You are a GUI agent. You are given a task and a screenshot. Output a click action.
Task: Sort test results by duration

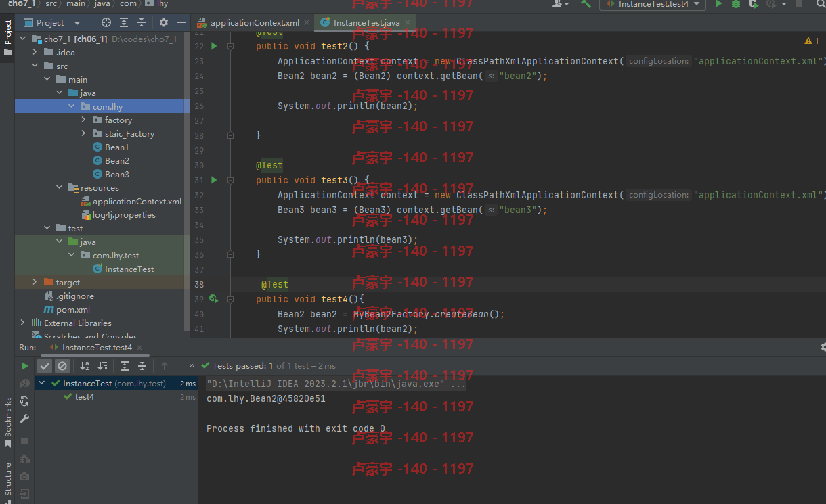(x=102, y=366)
